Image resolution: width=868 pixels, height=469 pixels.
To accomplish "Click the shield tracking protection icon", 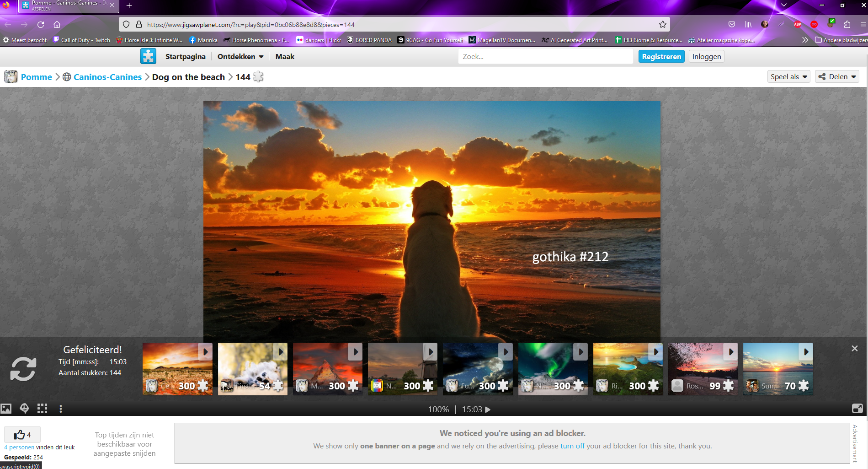I will [x=127, y=25].
